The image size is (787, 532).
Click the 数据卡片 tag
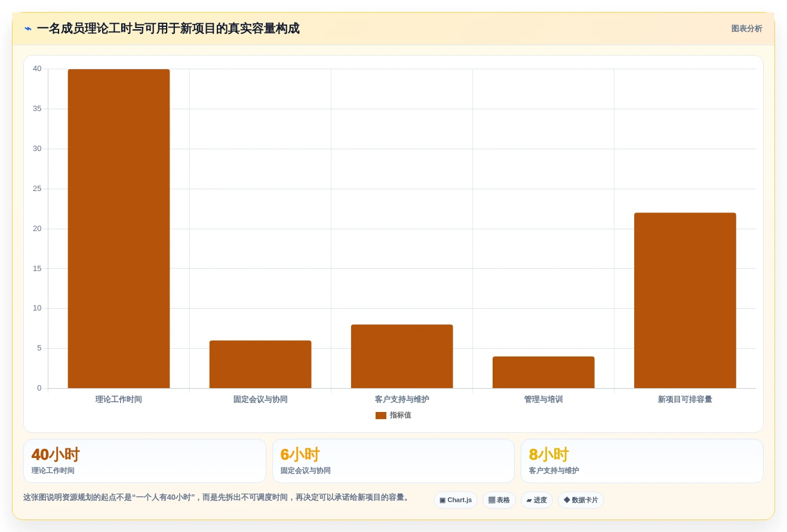[581, 500]
